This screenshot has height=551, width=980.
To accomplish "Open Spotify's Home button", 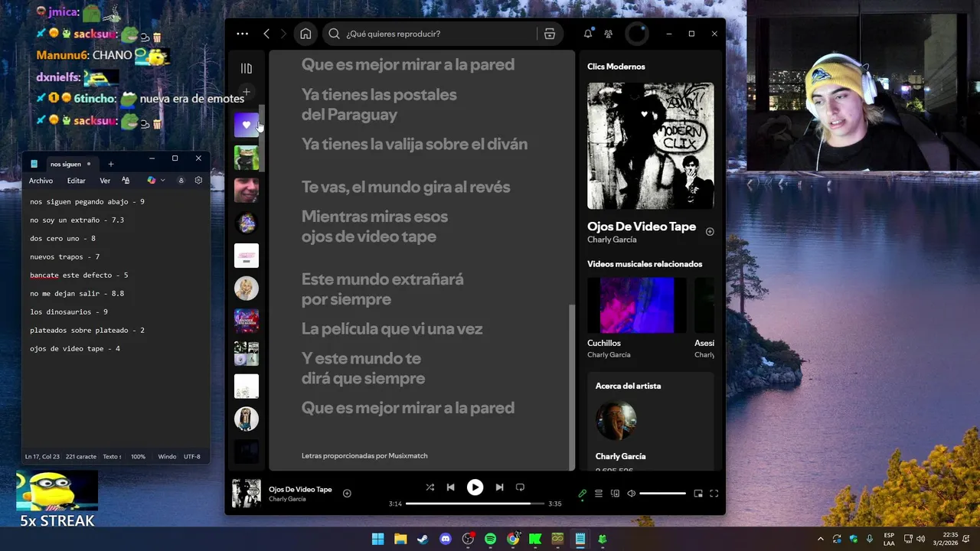I will [x=305, y=34].
